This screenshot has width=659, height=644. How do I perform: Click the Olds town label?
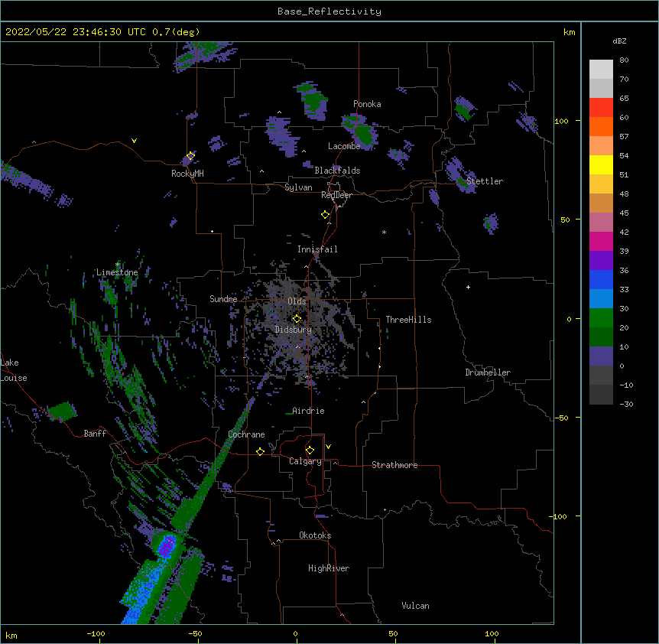coord(297,301)
